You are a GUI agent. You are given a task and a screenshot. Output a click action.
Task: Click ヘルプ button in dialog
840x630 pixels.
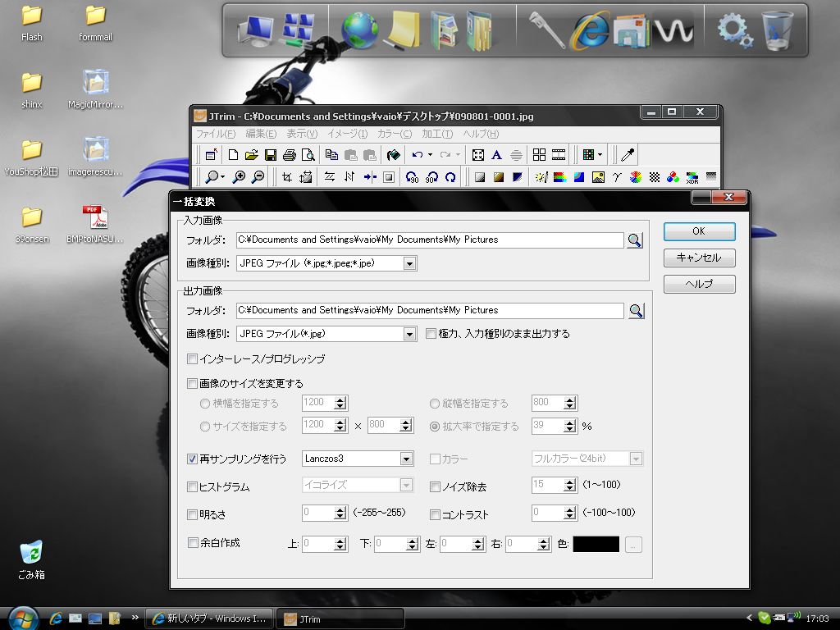(699, 284)
